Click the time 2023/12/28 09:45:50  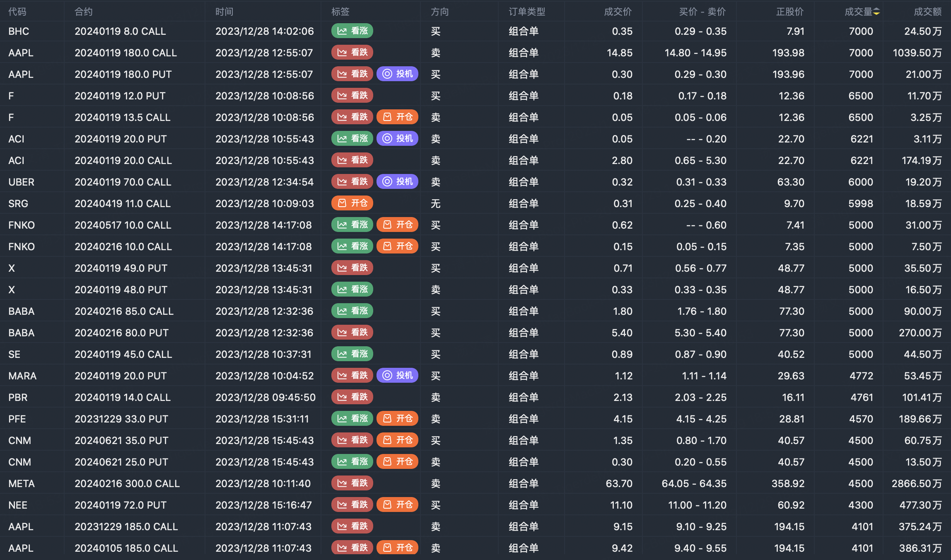(x=266, y=397)
